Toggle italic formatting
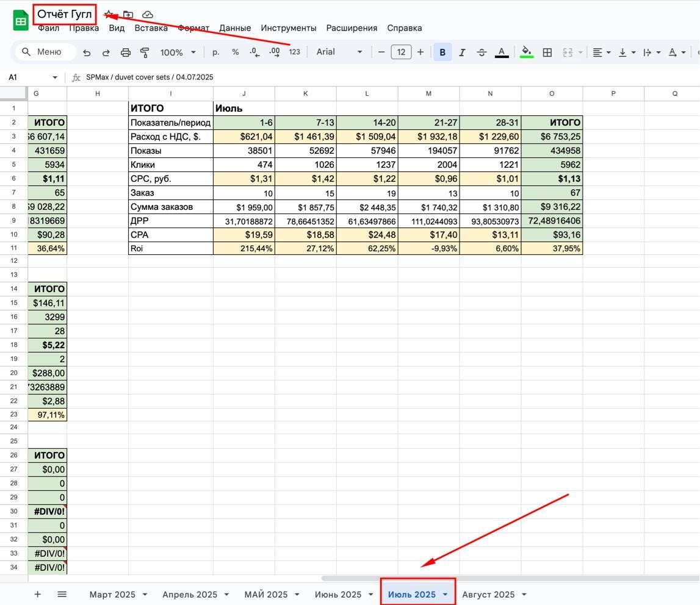Viewport: 700px width, 605px height. tap(462, 52)
